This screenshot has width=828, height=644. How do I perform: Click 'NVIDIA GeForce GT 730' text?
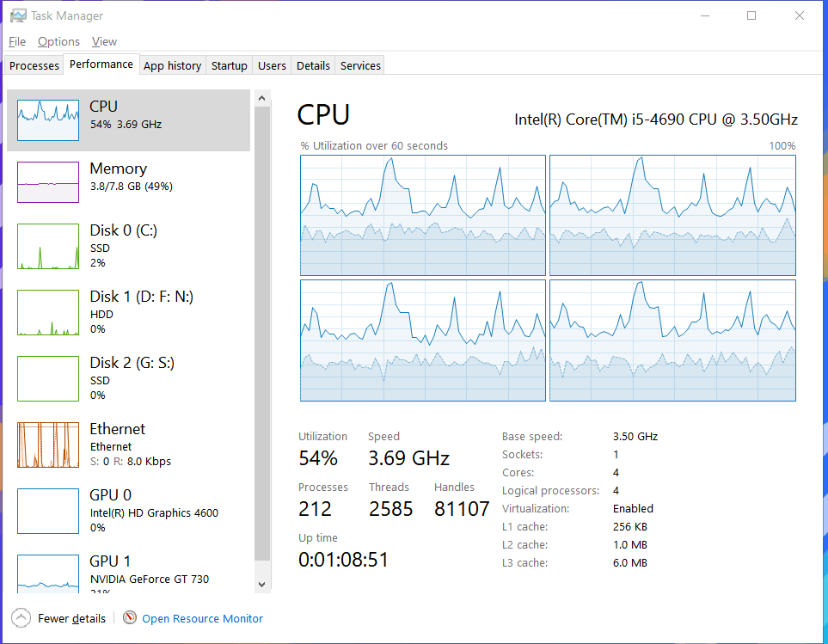point(150,579)
